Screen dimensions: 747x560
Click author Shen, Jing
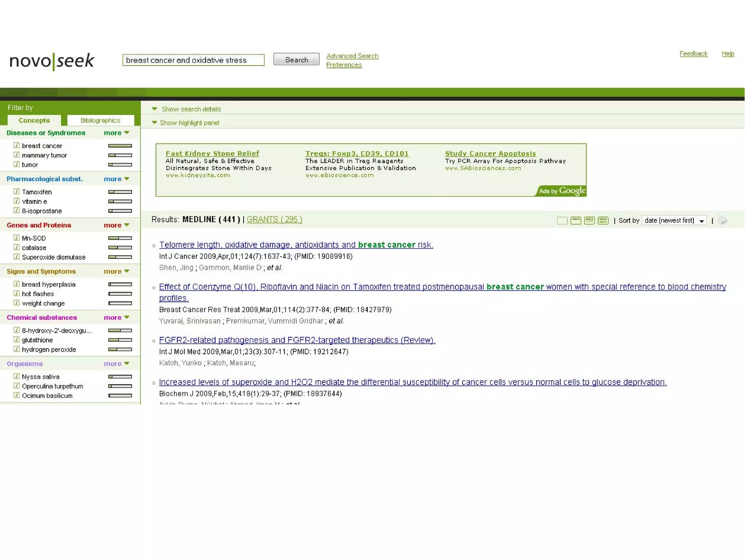[x=176, y=268]
